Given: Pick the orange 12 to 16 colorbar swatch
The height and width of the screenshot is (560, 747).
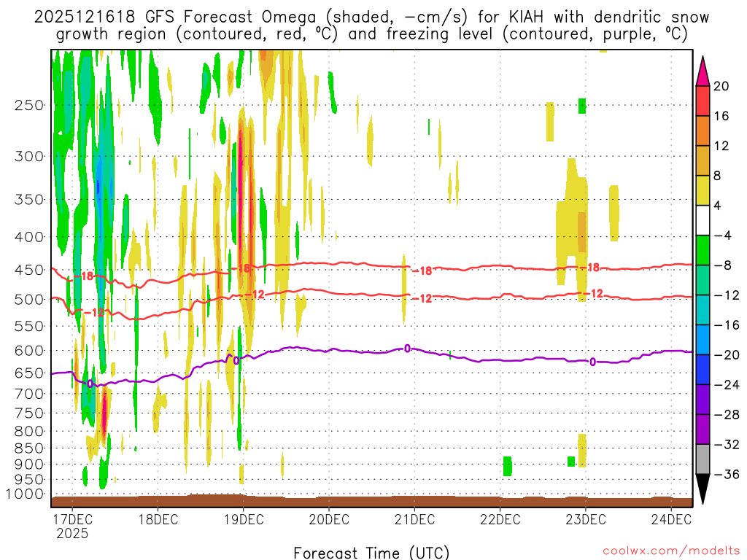Looking at the screenshot, I should pyautogui.click(x=703, y=131).
